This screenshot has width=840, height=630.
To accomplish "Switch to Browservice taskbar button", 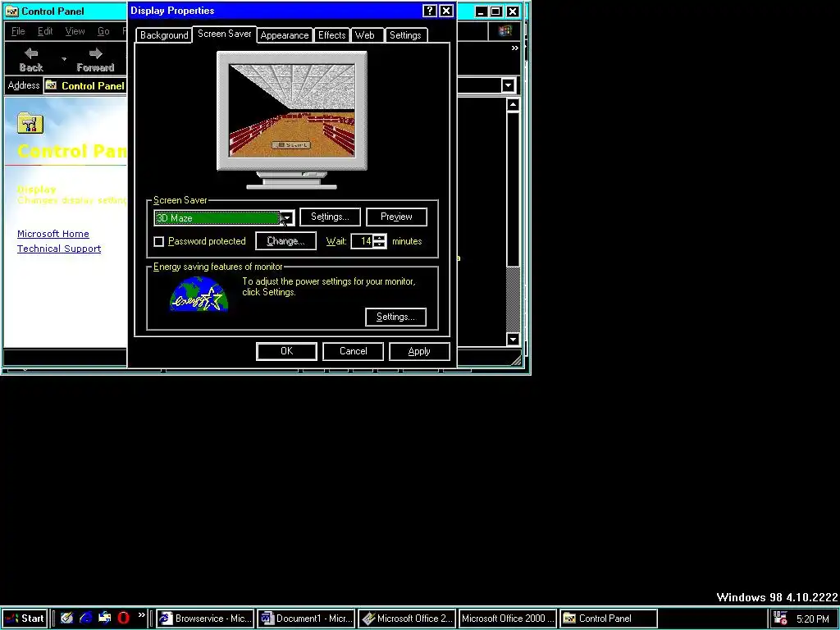I will tap(205, 619).
